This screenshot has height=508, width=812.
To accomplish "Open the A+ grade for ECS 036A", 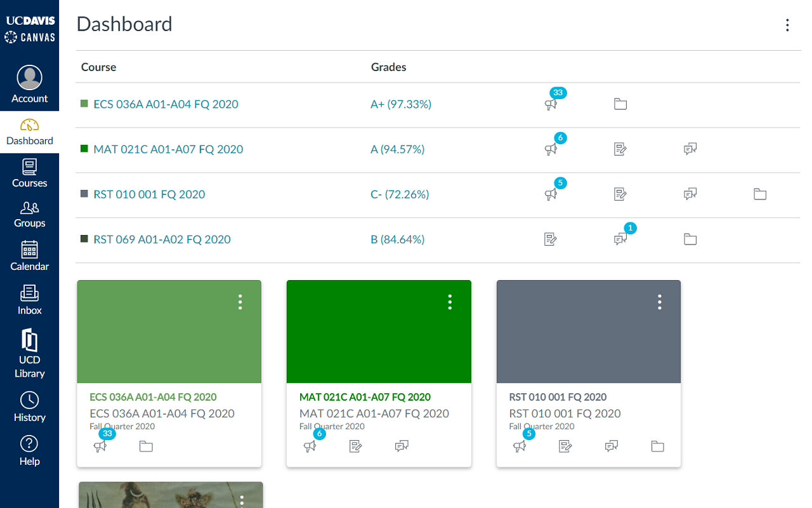I will tap(401, 104).
